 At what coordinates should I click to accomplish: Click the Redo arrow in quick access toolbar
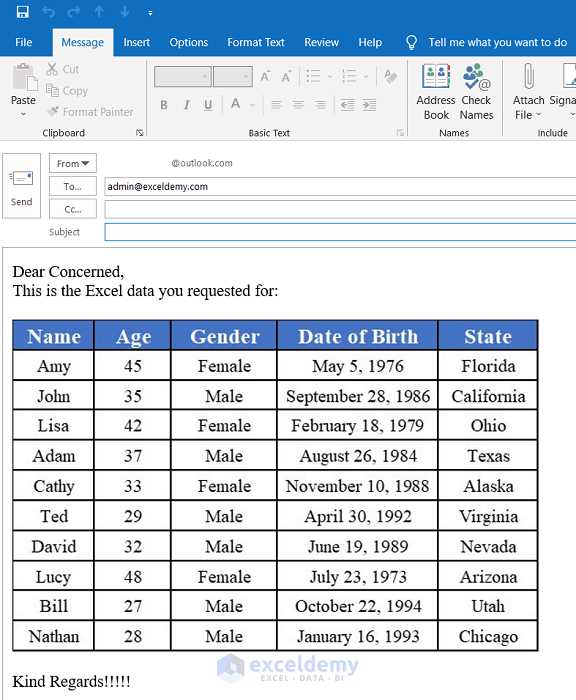(73, 12)
